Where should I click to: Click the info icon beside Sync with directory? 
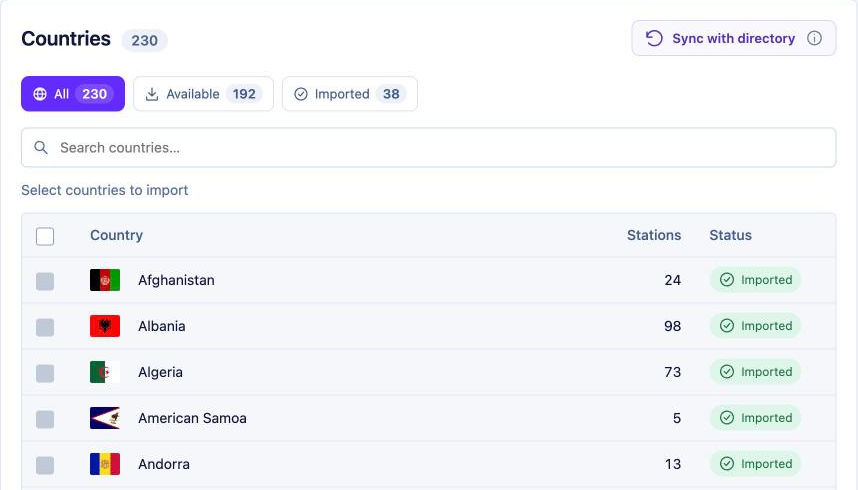click(x=814, y=38)
